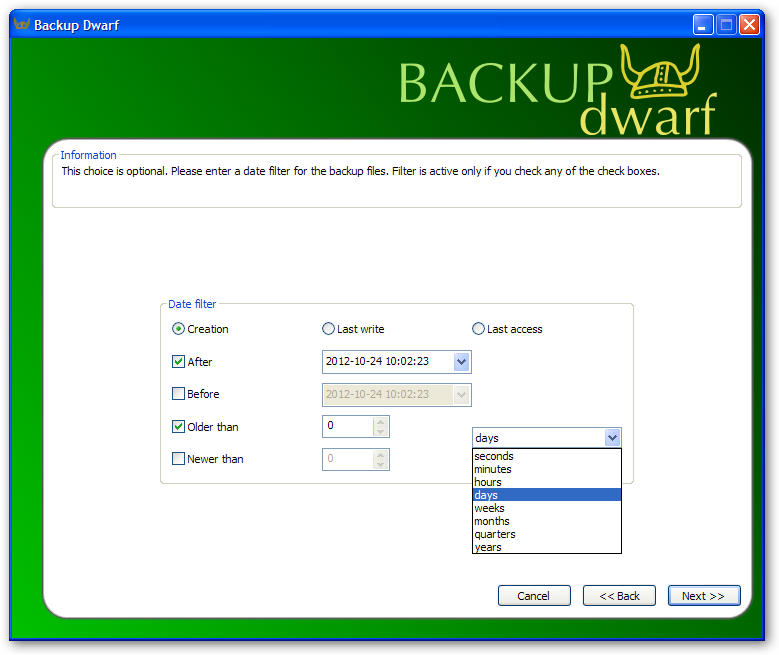Screen dimensions: 779x655
Task: Click the Cancel button
Action: [534, 596]
